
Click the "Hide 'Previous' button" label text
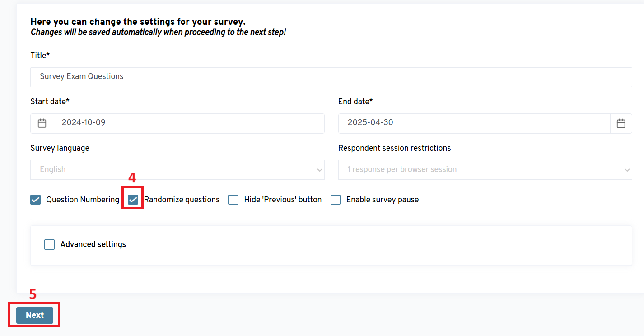[x=283, y=200]
